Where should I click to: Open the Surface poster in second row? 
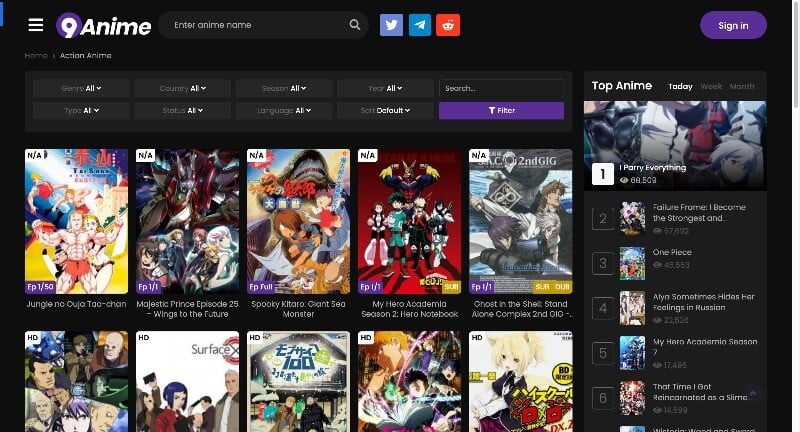pos(187,382)
